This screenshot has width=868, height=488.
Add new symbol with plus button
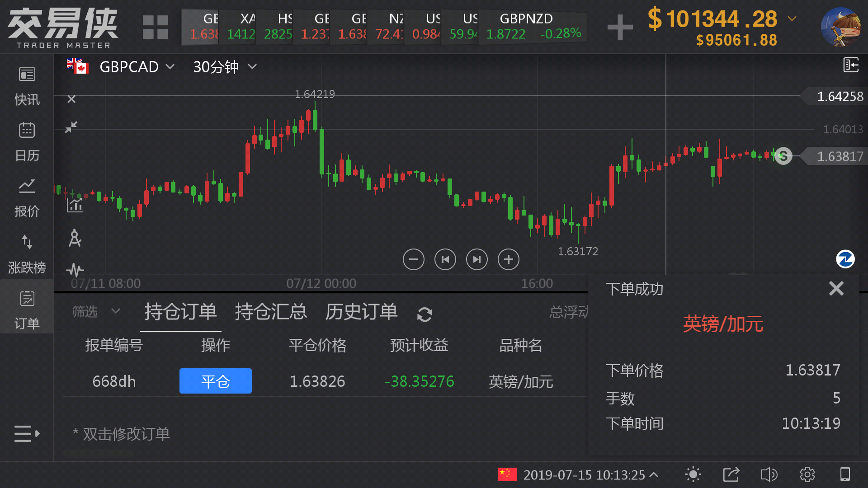(620, 27)
